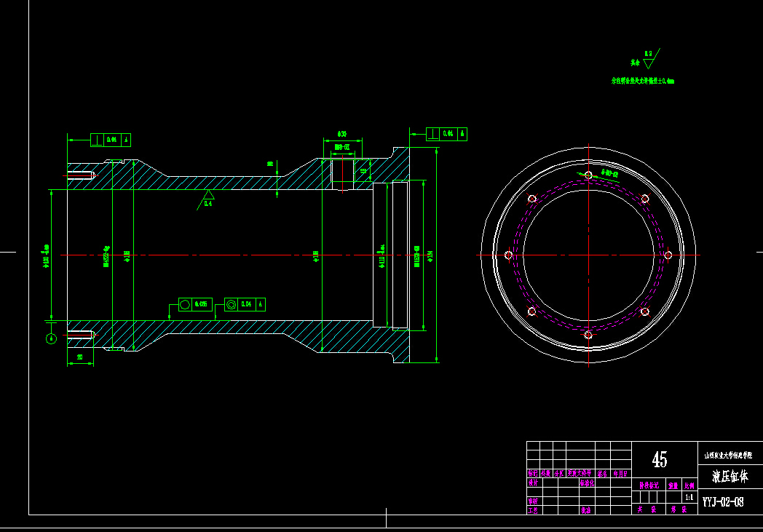763x532 pixels.
Task: Click the top bolt hole in the end view
Action: click(x=588, y=175)
